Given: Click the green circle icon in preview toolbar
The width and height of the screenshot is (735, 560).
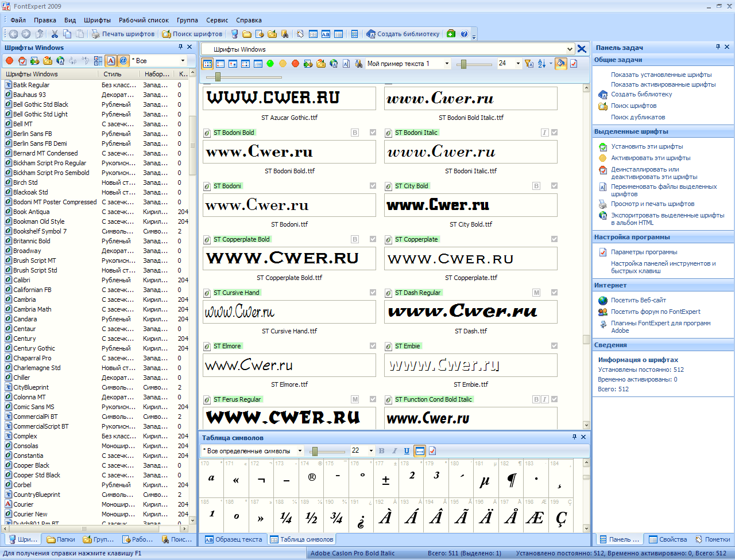Looking at the screenshot, I should [270, 64].
